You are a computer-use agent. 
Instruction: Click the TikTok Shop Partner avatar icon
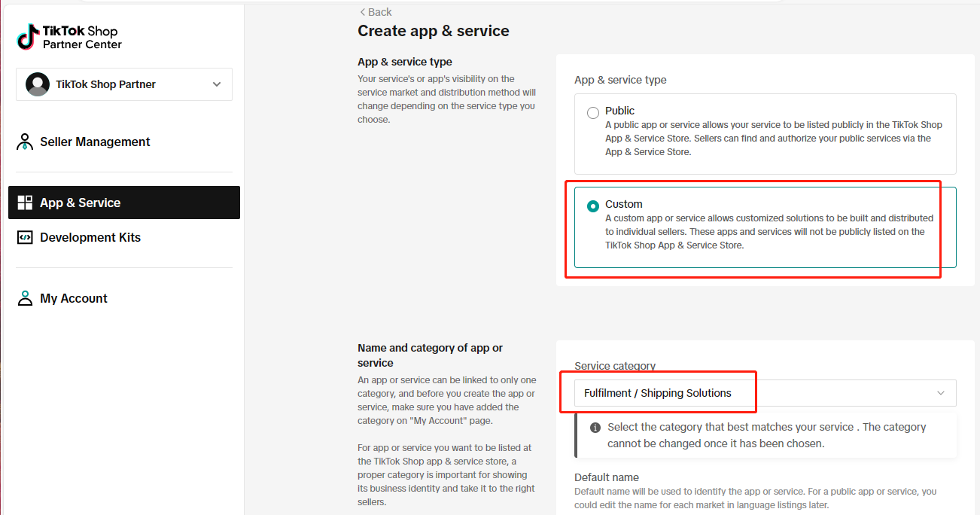tap(38, 84)
